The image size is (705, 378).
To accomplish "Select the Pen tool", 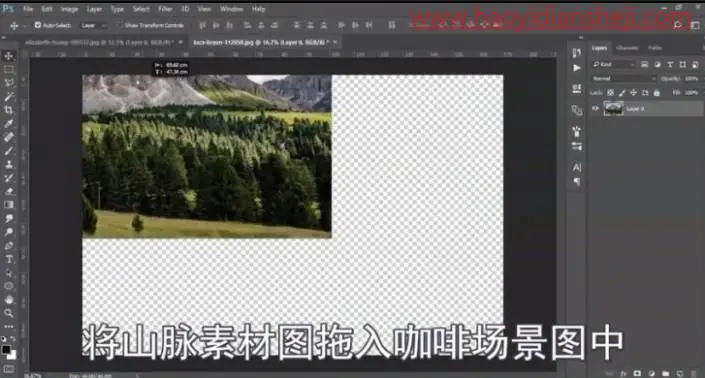I will point(9,246).
